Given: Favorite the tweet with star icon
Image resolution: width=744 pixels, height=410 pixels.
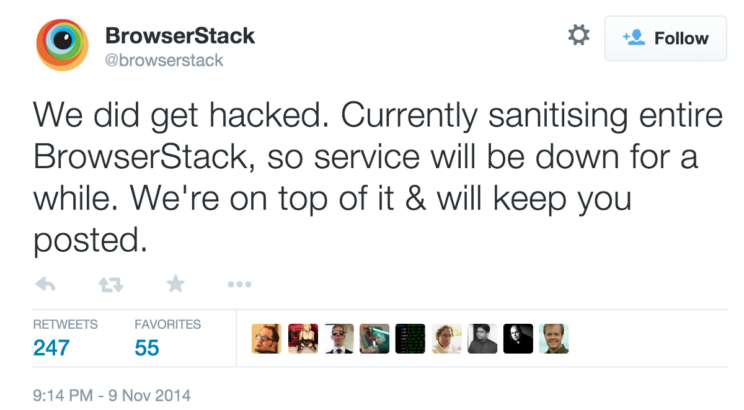Looking at the screenshot, I should click(176, 284).
